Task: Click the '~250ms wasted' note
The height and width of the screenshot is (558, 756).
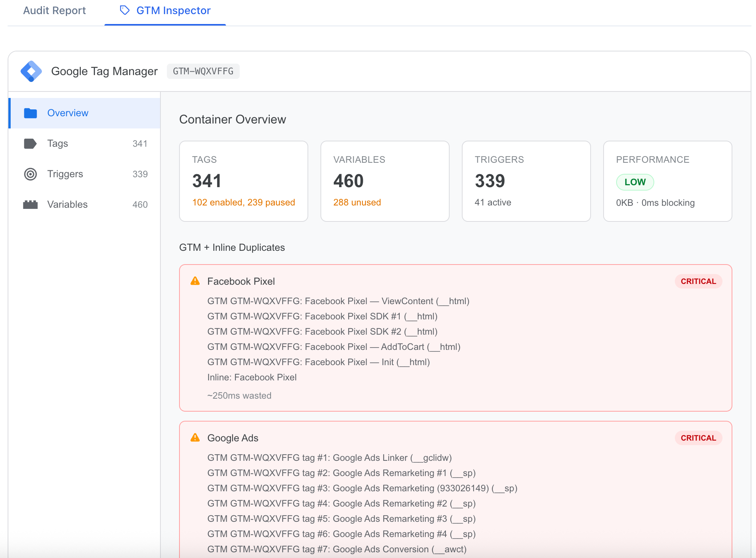Action: [x=239, y=396]
